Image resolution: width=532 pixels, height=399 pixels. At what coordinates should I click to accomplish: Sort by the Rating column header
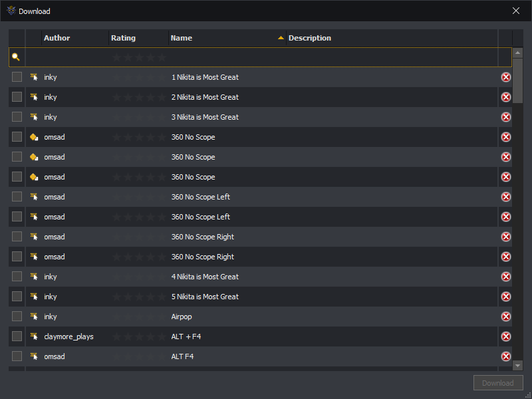[x=138, y=38]
